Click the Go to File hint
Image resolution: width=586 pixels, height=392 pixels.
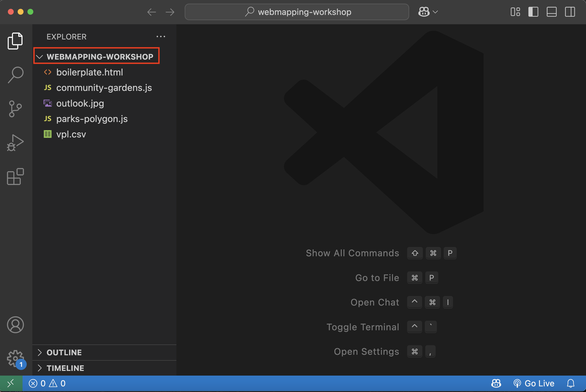tap(377, 278)
